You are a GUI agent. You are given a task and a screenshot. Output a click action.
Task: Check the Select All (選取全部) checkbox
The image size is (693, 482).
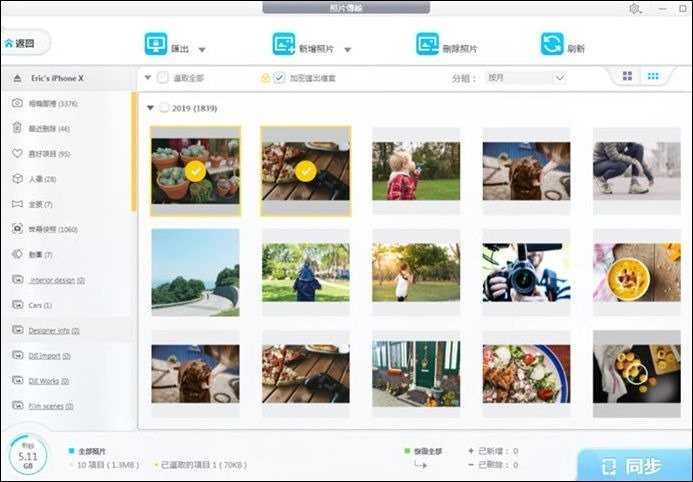click(x=163, y=77)
